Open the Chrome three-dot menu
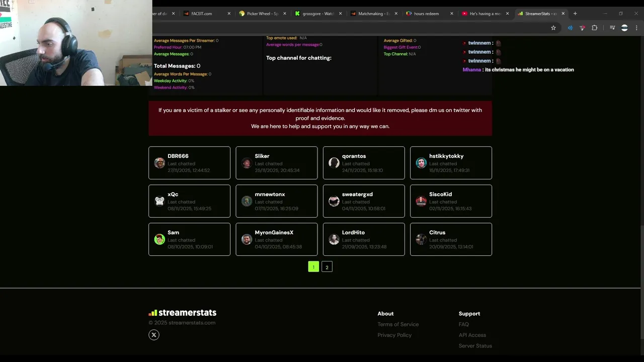The width and height of the screenshot is (644, 362). pyautogui.click(x=636, y=28)
